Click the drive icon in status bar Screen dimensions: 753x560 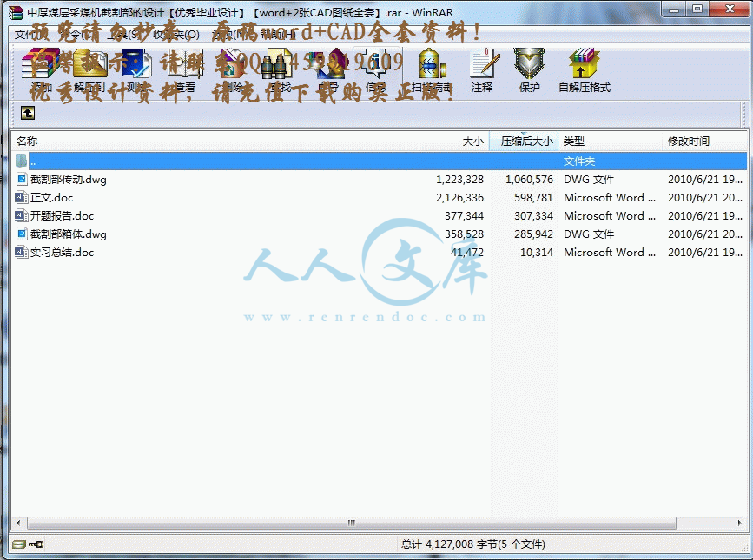(x=19, y=544)
